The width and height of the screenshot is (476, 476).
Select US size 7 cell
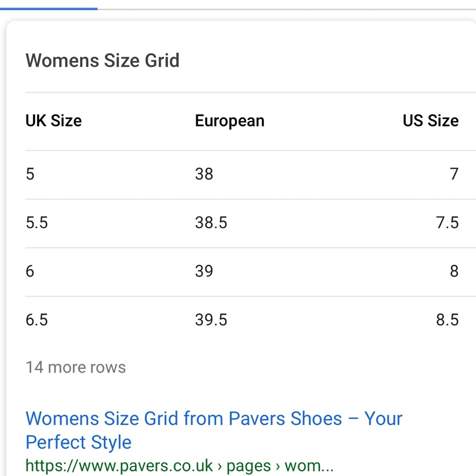tap(454, 174)
